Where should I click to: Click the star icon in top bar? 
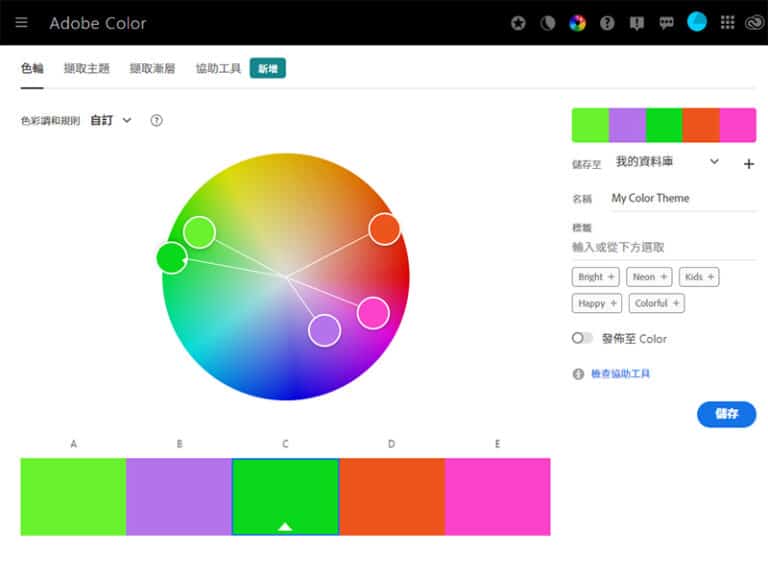point(518,23)
